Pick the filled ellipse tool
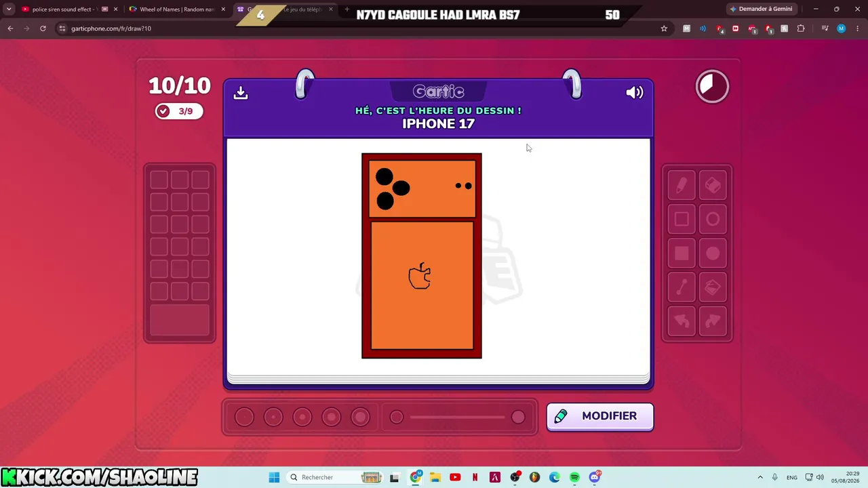 click(713, 253)
